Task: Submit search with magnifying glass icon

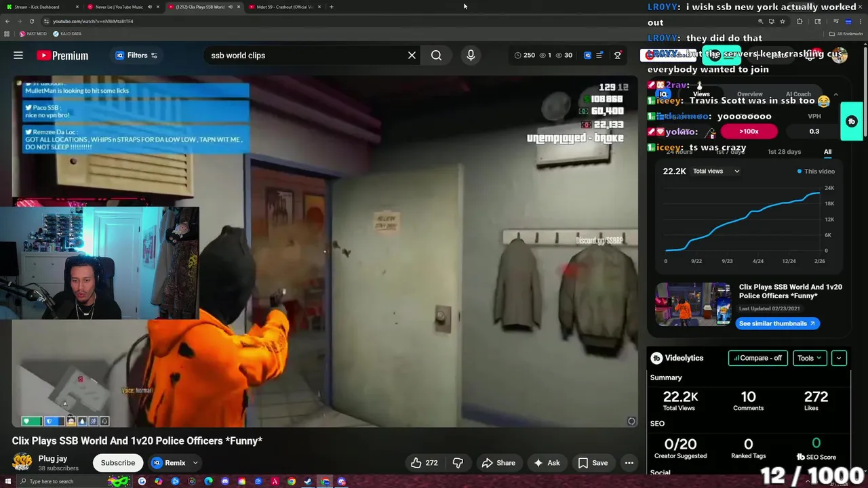Action: pos(436,56)
